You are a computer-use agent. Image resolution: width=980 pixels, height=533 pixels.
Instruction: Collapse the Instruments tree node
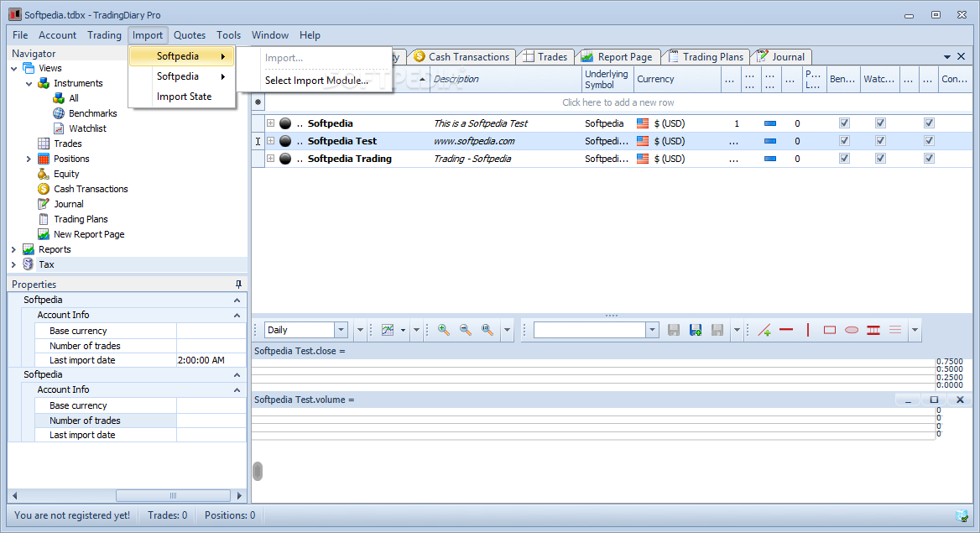click(29, 83)
